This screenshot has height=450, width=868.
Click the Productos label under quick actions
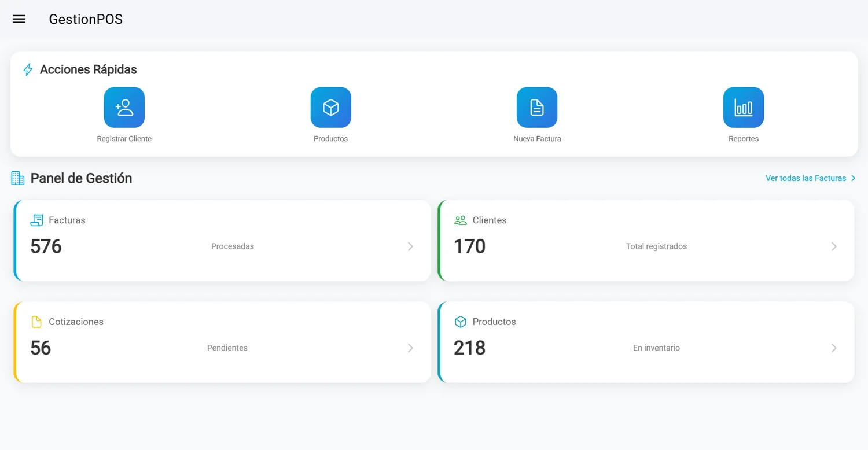coord(331,139)
